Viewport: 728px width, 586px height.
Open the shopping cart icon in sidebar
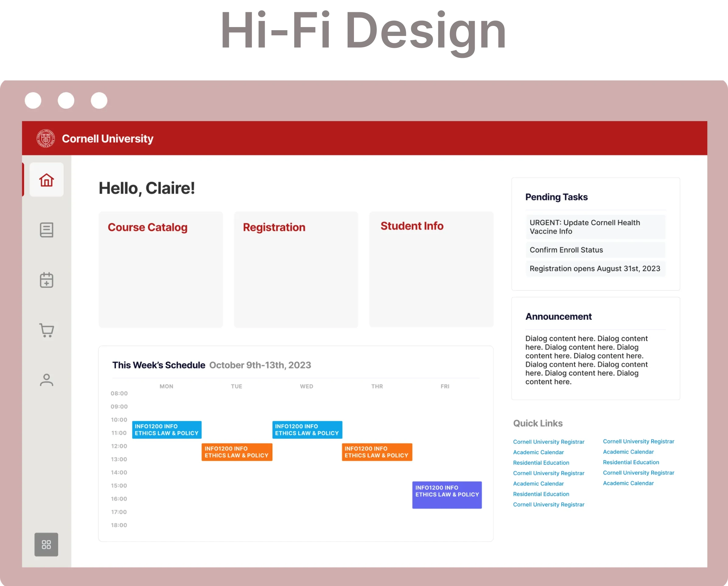tap(47, 330)
